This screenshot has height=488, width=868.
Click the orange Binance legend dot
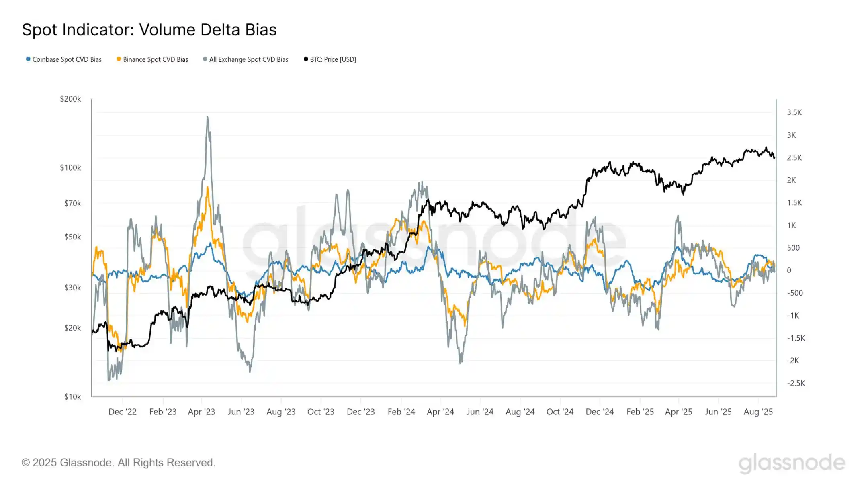click(x=119, y=59)
